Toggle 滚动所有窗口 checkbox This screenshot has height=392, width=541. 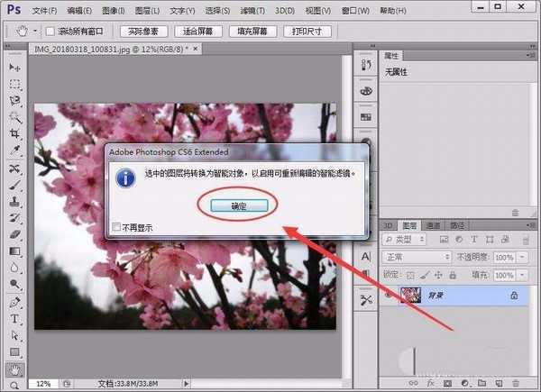coord(50,32)
